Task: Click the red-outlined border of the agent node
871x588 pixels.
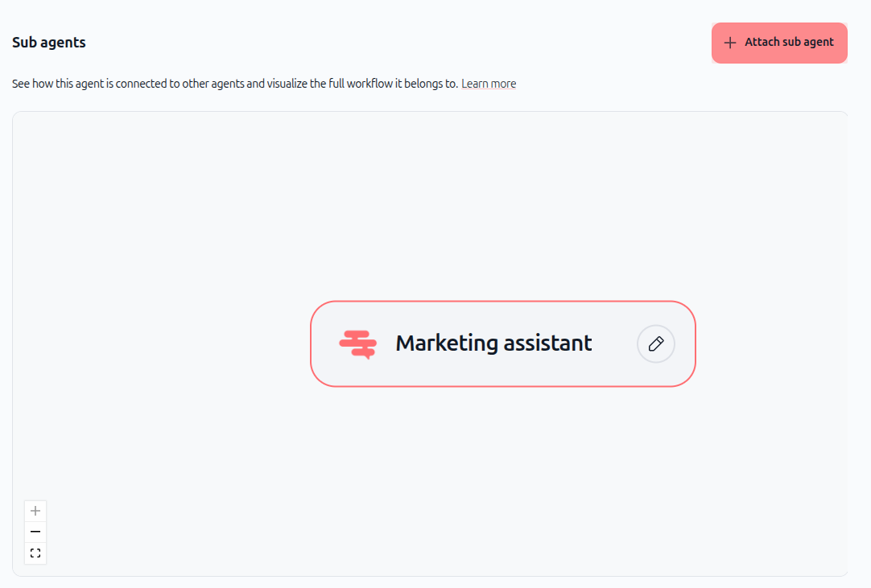Action: [x=502, y=302]
